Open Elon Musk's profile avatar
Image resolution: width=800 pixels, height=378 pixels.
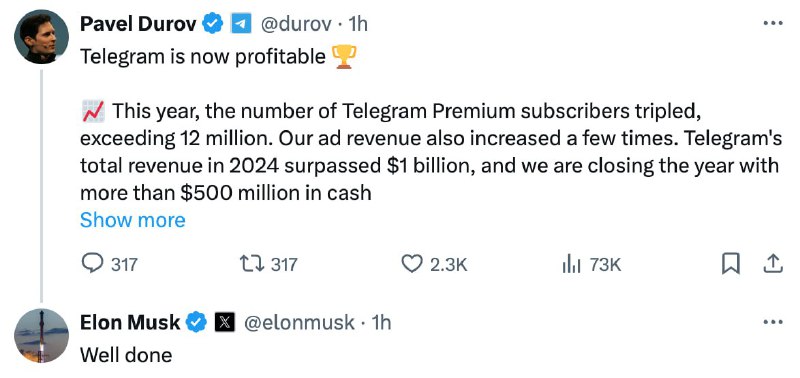(41, 336)
